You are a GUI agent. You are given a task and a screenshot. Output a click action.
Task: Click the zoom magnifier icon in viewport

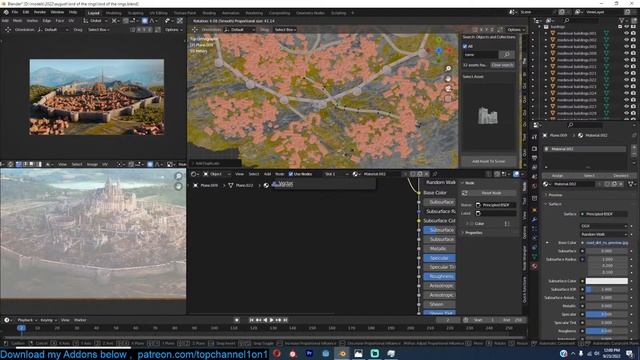(448, 69)
